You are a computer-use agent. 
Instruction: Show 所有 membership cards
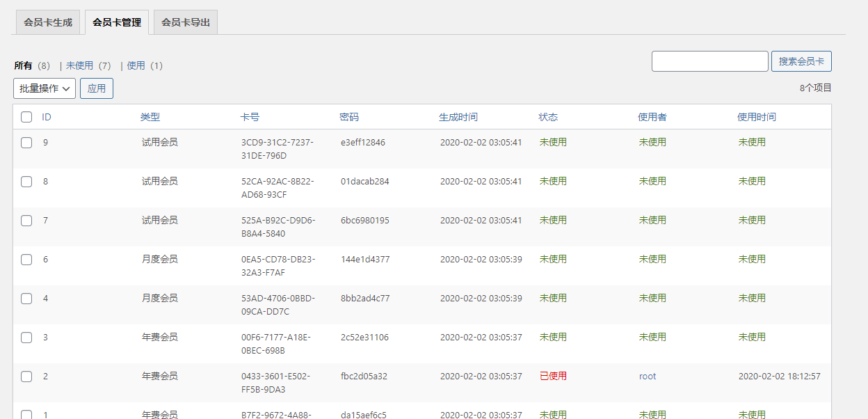[x=23, y=65]
